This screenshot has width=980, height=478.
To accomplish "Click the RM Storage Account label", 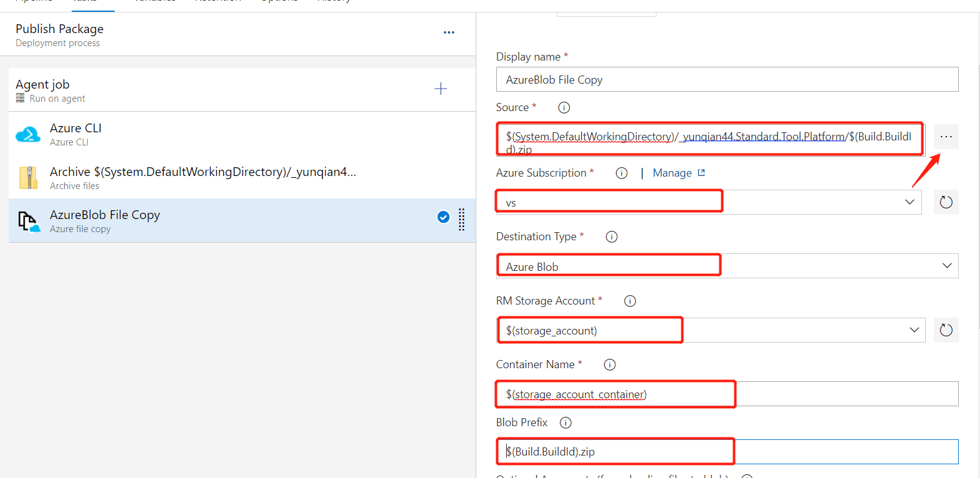I will click(x=545, y=301).
